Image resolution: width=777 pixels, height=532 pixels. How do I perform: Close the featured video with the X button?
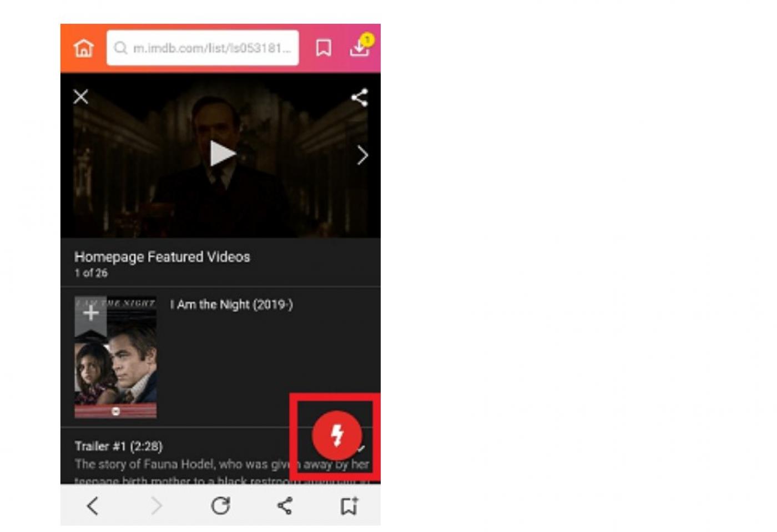pos(81,97)
